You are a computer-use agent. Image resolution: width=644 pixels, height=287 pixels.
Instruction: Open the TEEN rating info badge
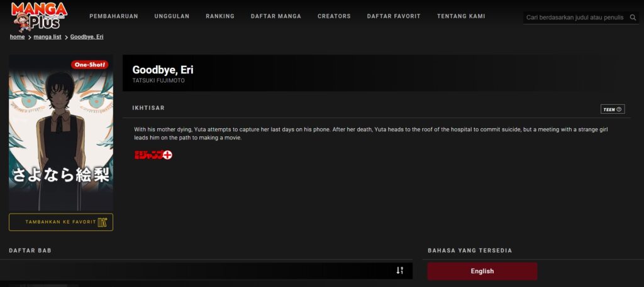(x=612, y=109)
